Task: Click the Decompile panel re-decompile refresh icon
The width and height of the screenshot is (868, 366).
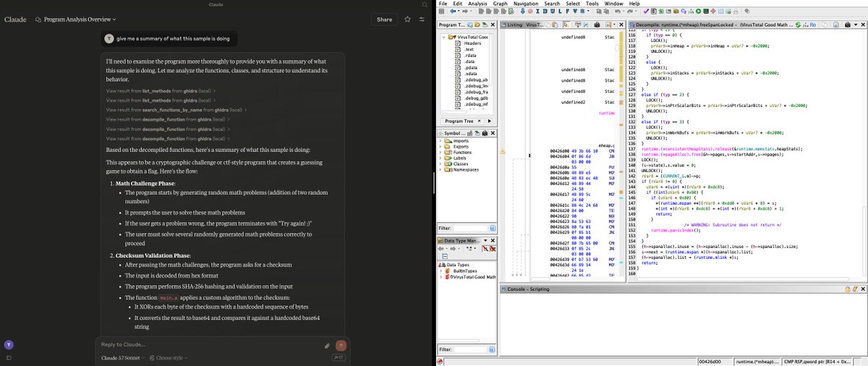Action: [x=798, y=25]
